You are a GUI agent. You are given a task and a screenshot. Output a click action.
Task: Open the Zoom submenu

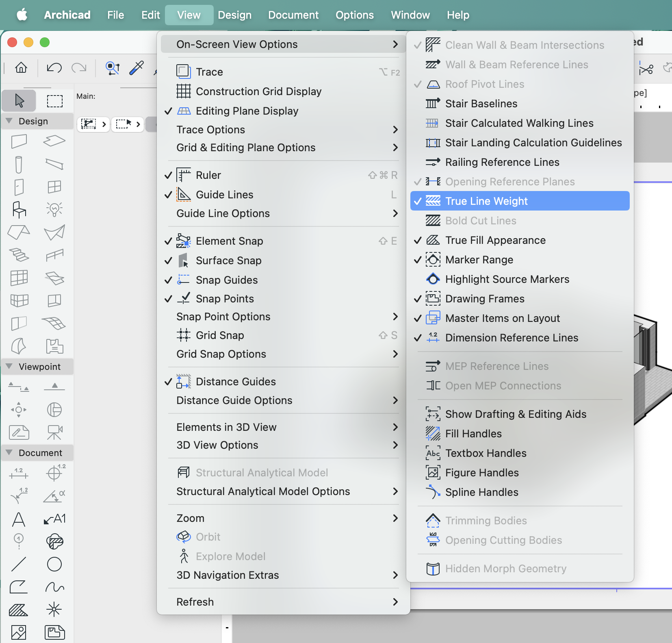(283, 518)
